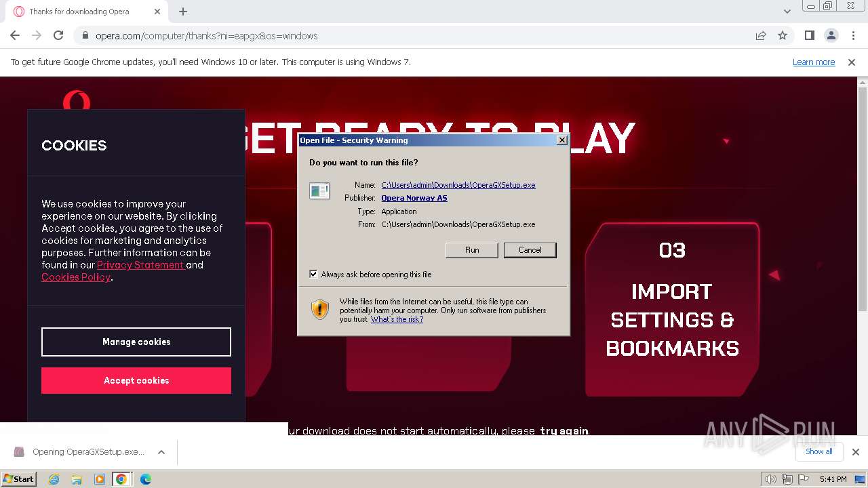
Task: Go back to the previous page
Action: (x=15, y=35)
